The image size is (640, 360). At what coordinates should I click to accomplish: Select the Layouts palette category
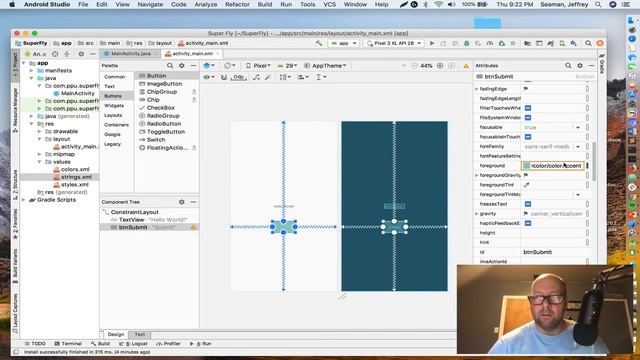click(113, 116)
